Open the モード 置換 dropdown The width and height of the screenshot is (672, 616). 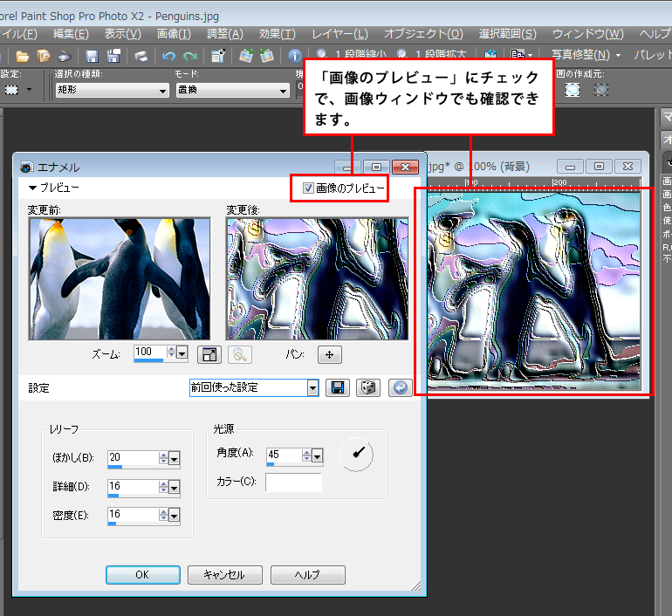[x=233, y=90]
